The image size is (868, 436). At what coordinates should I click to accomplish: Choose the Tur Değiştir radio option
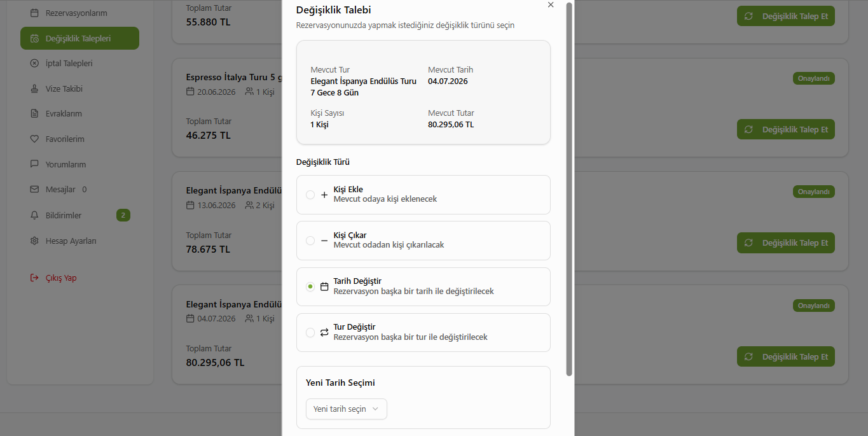click(310, 332)
